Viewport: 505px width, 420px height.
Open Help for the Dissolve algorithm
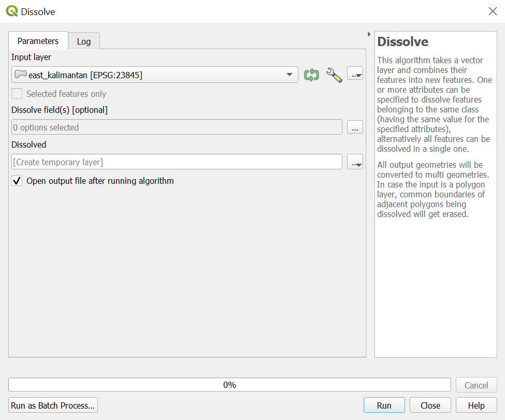(x=476, y=405)
